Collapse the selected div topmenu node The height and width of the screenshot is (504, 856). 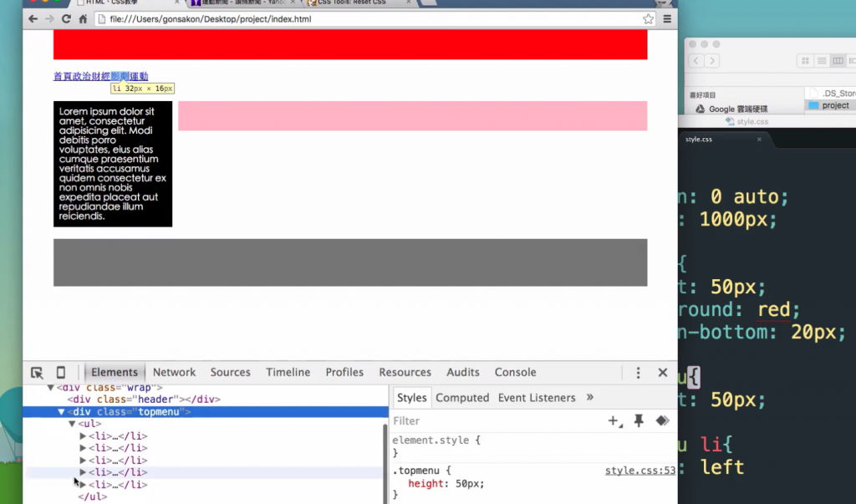click(x=61, y=412)
